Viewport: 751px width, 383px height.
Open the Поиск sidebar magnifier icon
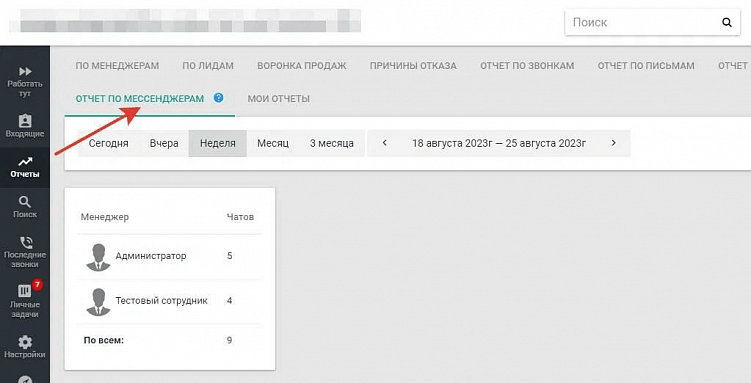coord(25,202)
